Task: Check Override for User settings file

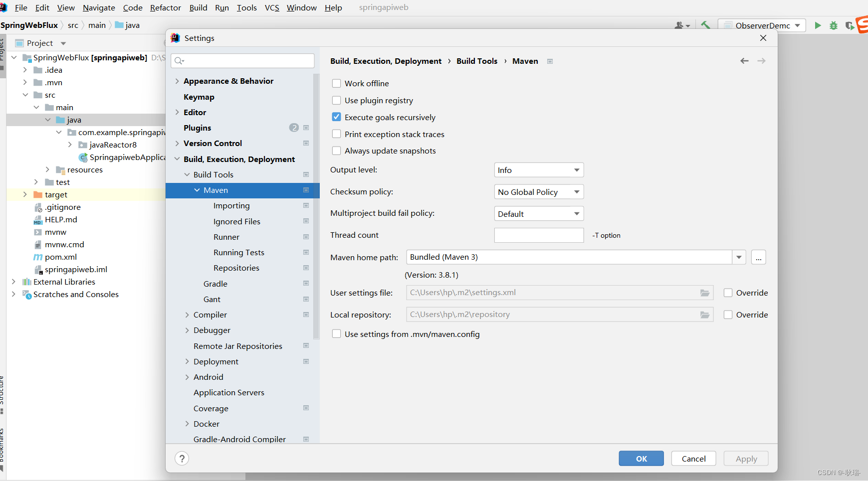Action: [x=728, y=293]
